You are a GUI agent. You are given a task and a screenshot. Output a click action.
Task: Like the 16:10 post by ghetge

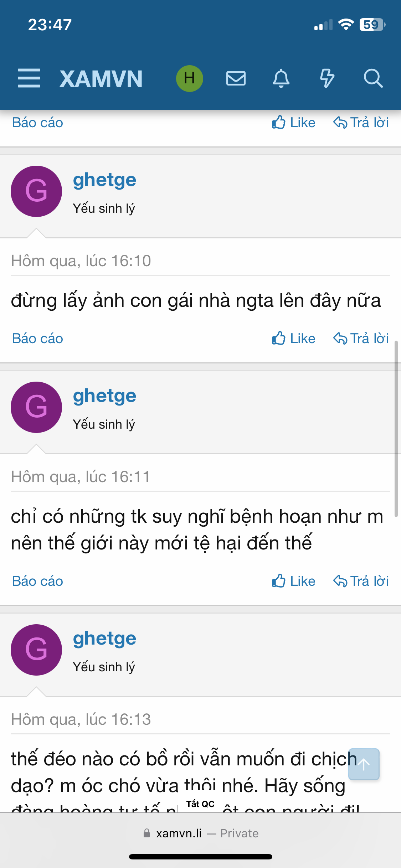(x=294, y=339)
